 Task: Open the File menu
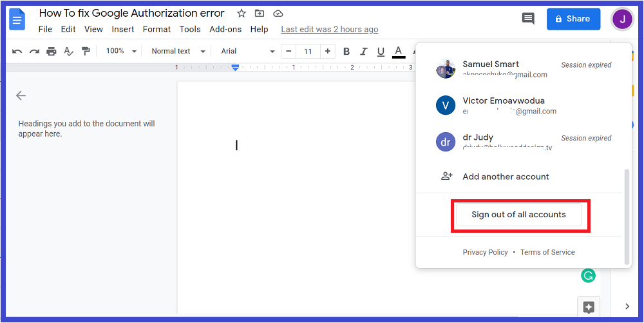[x=45, y=29]
